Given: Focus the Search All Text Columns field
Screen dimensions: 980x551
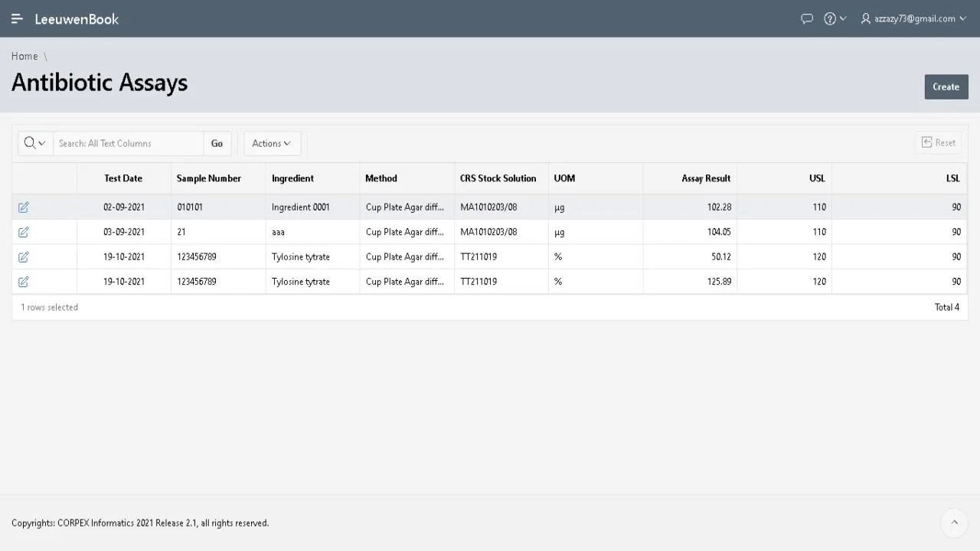Looking at the screenshot, I should pos(128,143).
